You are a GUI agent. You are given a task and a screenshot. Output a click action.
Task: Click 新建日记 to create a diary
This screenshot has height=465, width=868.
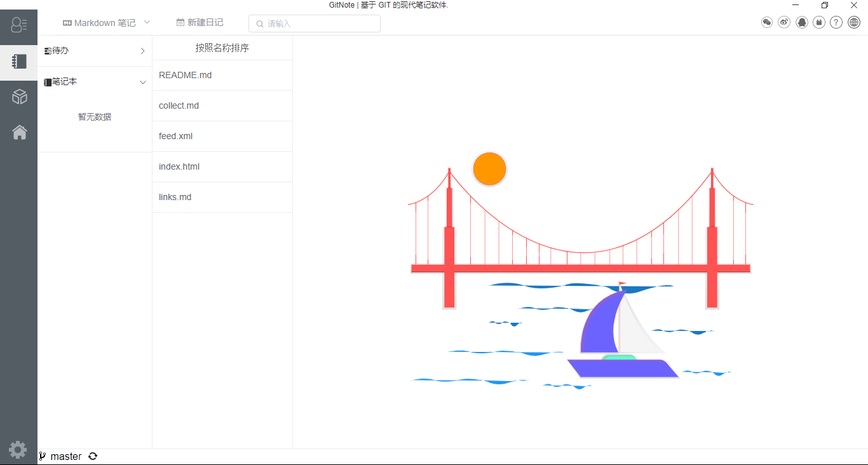[x=200, y=22]
